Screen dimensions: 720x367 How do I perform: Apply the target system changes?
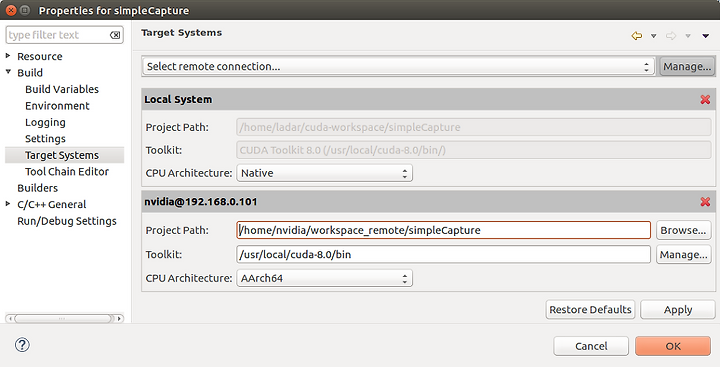pyautogui.click(x=678, y=310)
